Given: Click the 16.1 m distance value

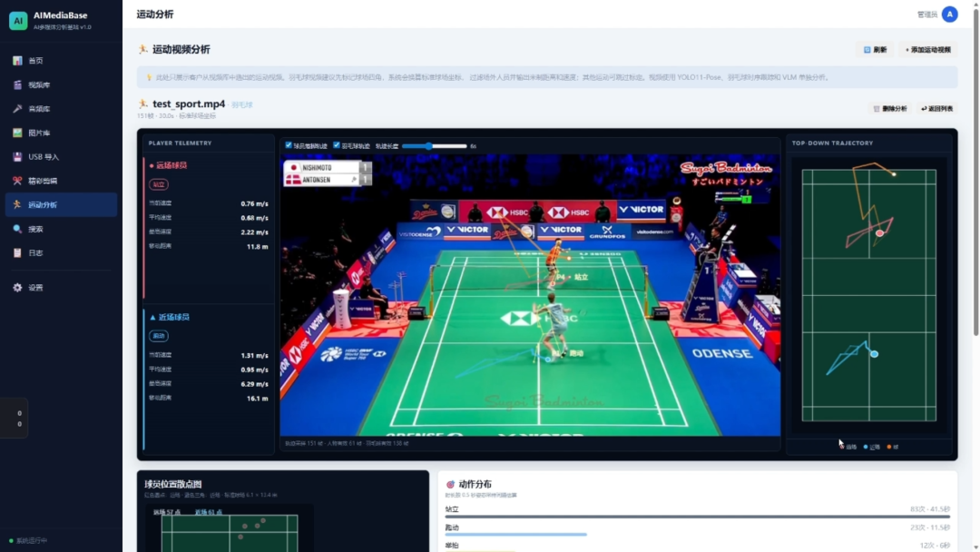Looking at the screenshot, I should click(x=258, y=399).
